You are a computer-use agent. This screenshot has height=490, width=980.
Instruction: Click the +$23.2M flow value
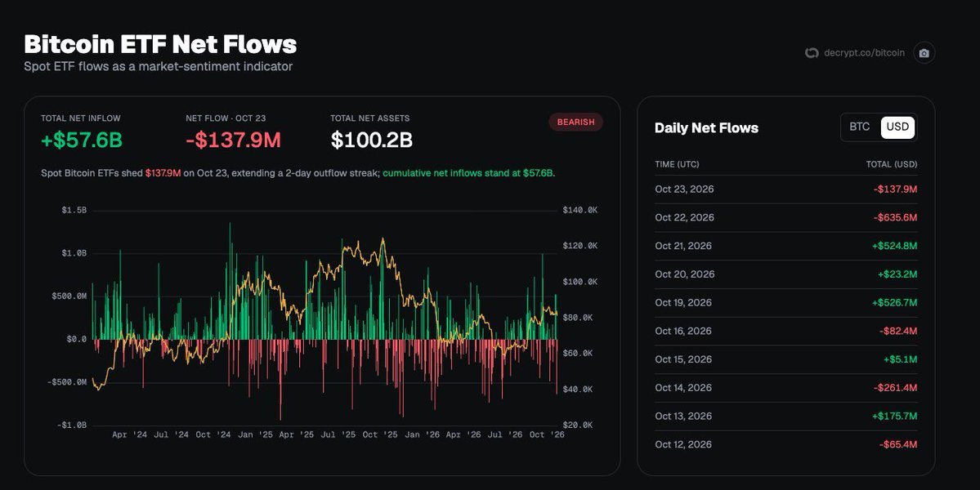pos(897,274)
